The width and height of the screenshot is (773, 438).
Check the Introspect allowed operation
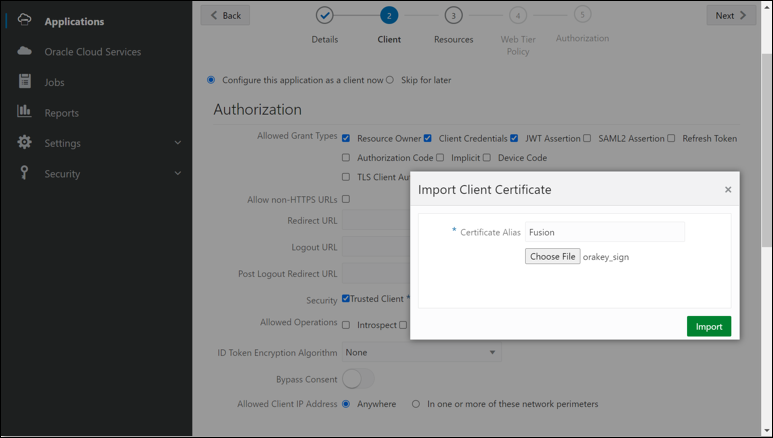346,325
